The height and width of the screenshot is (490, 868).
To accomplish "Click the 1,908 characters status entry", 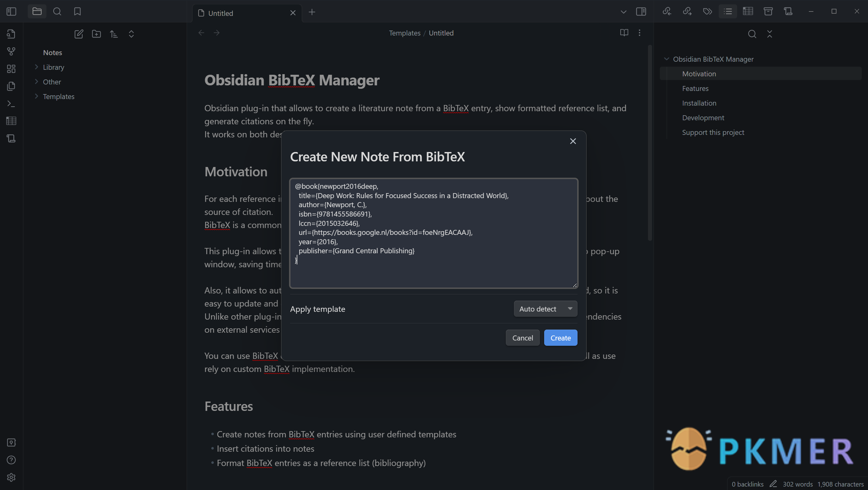I will 840,484.
